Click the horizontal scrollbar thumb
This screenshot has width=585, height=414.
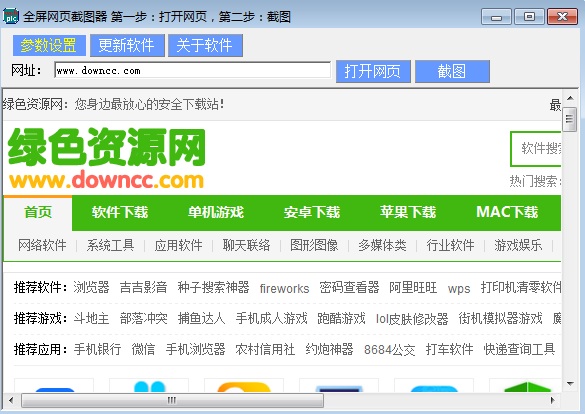click(172, 401)
